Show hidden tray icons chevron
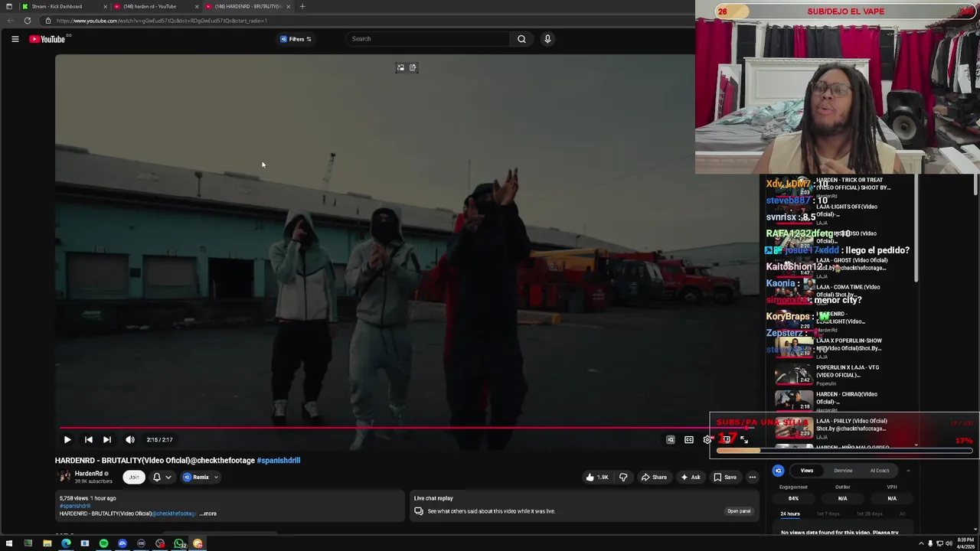Viewport: 980px width, 551px height. tap(921, 543)
